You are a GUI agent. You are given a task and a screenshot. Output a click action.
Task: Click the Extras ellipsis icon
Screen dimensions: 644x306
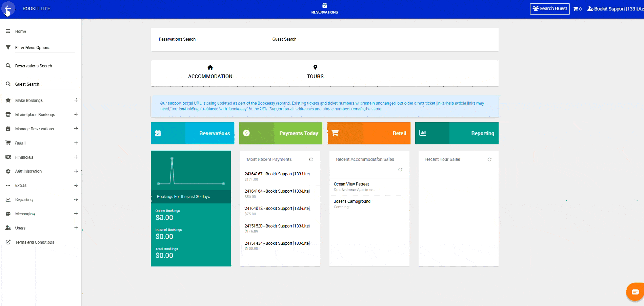pos(8,185)
